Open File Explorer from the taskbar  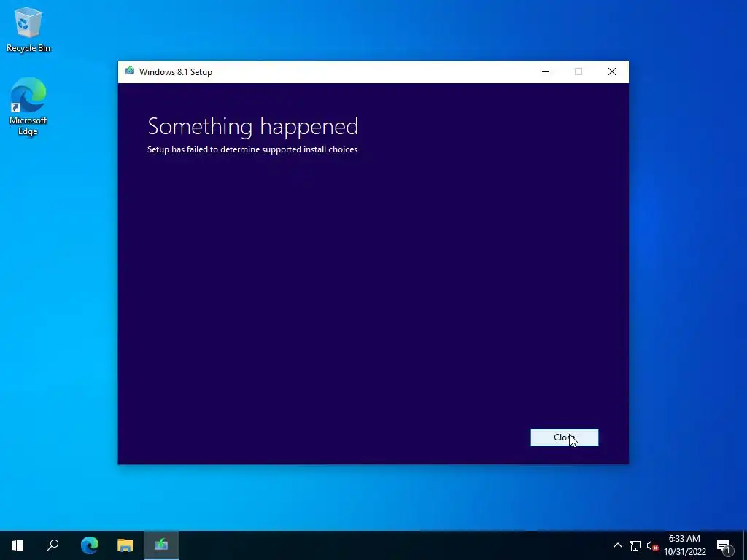(x=125, y=545)
